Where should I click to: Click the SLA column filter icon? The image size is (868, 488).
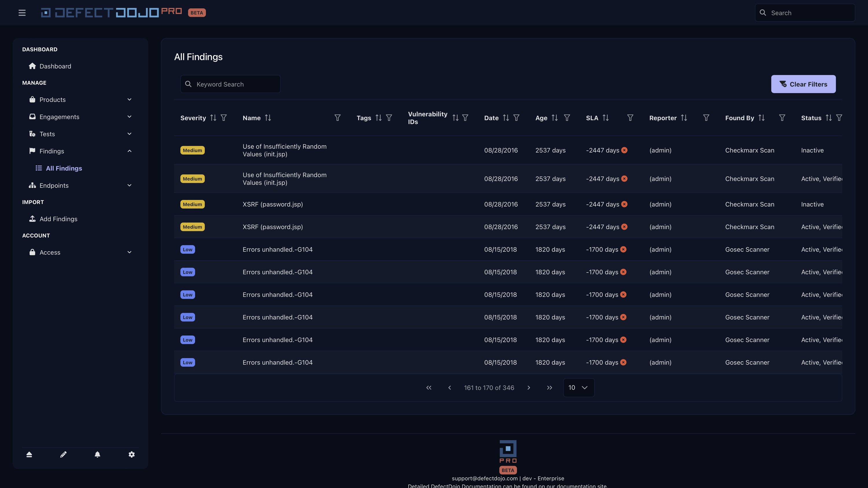click(630, 118)
